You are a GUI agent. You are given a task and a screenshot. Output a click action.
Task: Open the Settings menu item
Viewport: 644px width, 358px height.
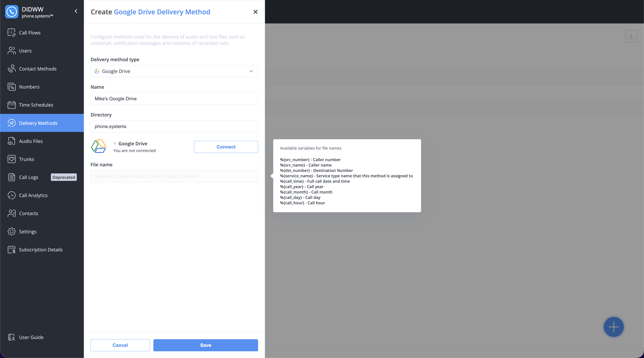coord(28,231)
